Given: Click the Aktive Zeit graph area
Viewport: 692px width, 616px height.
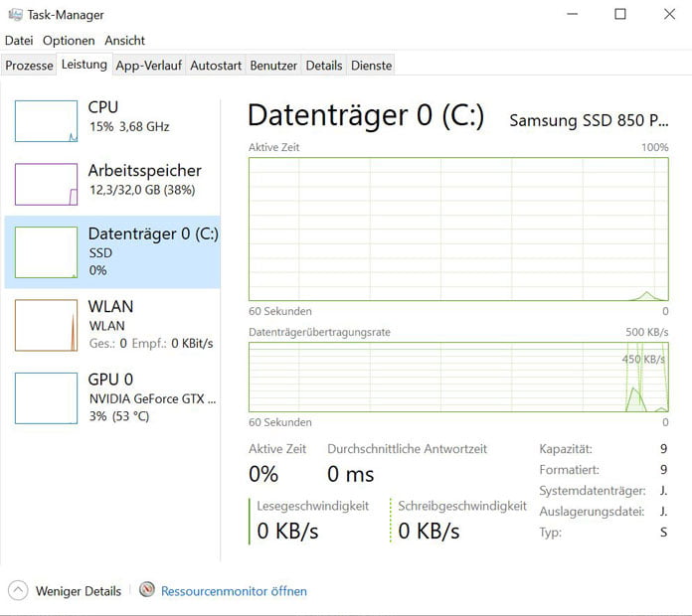Looking at the screenshot, I should (458, 230).
